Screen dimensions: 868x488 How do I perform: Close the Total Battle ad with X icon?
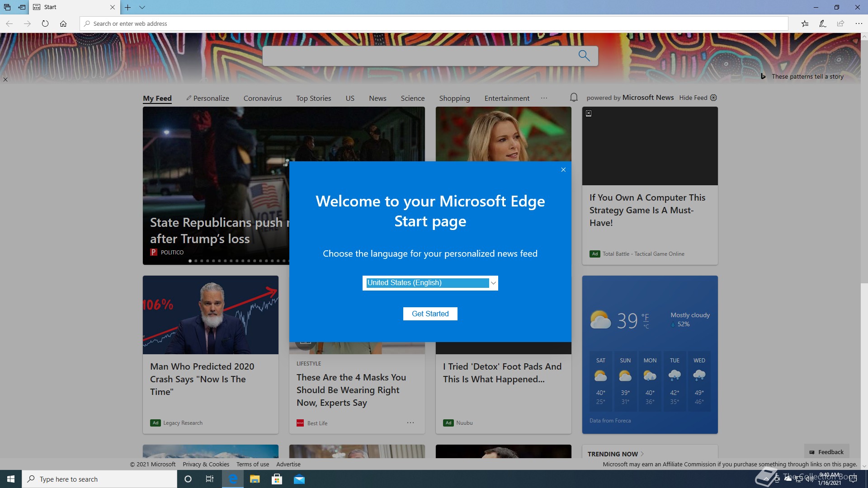pos(589,113)
